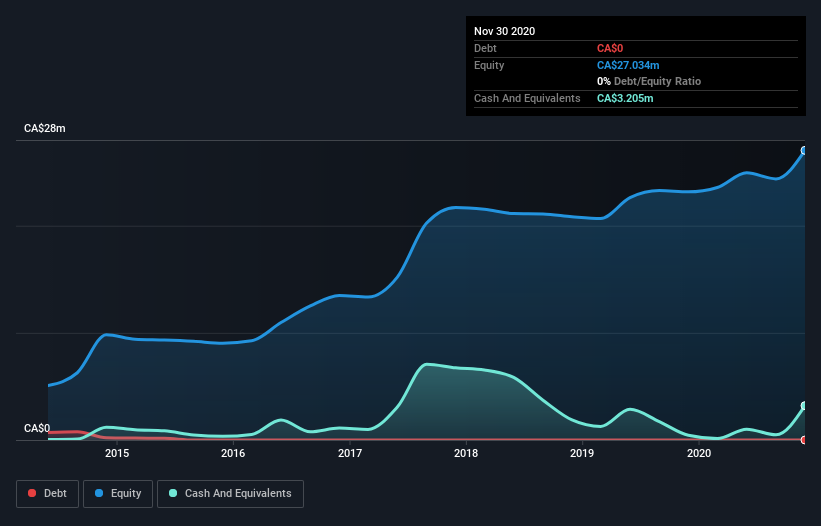Click the Debt tooltip row label
The image size is (821, 526).
485,48
